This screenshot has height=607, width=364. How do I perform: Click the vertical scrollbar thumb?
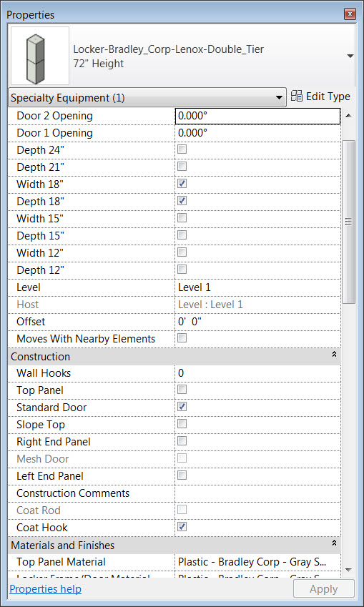tap(349, 222)
